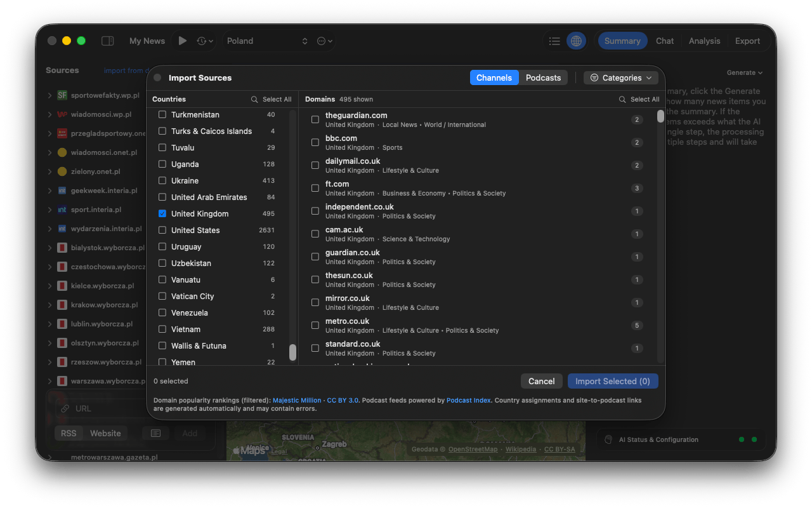812x508 pixels.
Task: Click the olsztyn.wyborcza.pl red icon
Action: pos(62,343)
